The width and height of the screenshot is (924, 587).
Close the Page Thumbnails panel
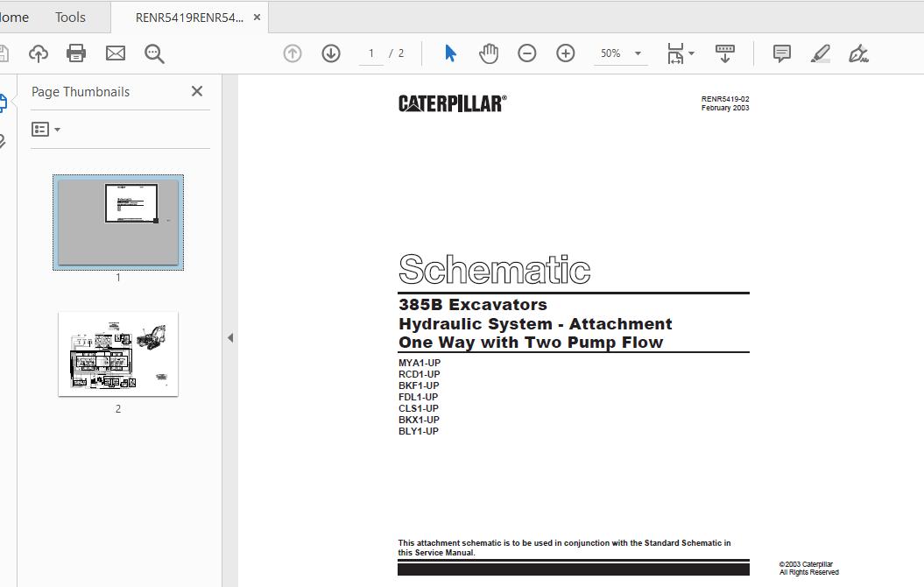pyautogui.click(x=197, y=91)
